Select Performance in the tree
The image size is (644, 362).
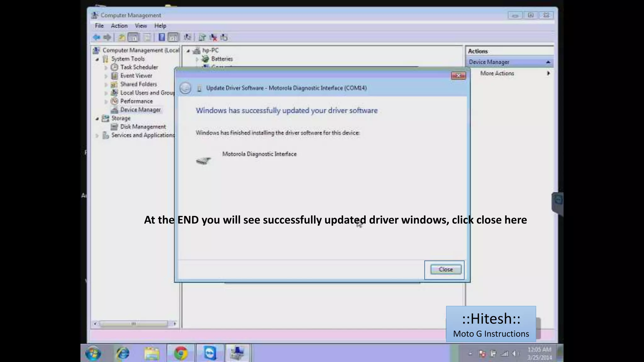(136, 101)
